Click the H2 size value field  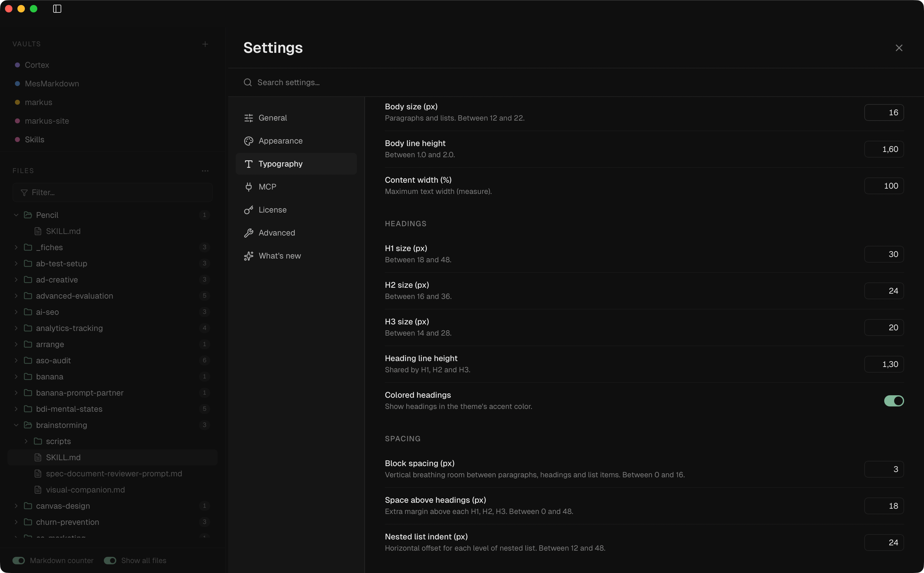tap(884, 291)
